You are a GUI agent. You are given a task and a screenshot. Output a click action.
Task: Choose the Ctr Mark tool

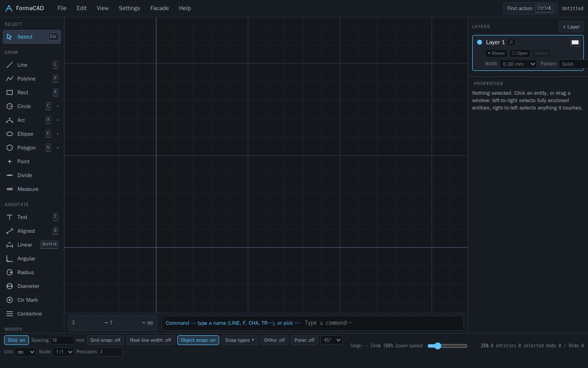click(32, 300)
